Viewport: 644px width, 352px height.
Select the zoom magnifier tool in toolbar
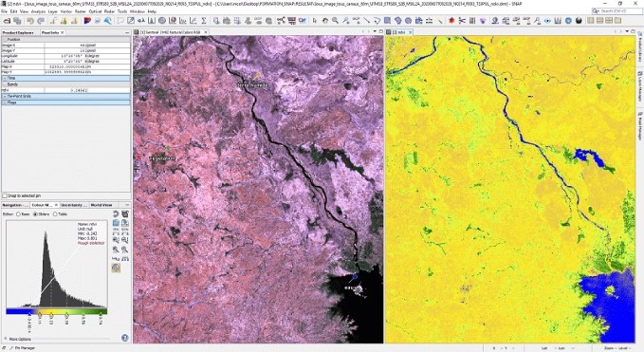(335, 21)
